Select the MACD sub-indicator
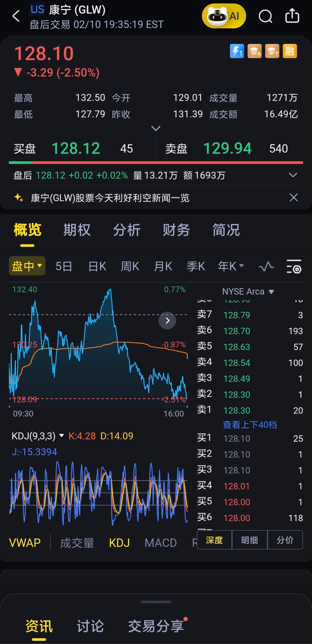The image size is (312, 644). click(x=161, y=543)
